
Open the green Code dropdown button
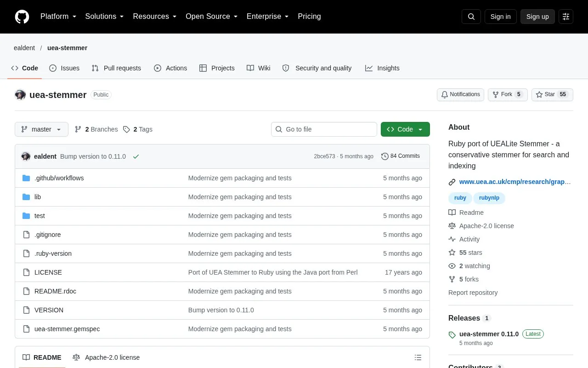pos(405,129)
